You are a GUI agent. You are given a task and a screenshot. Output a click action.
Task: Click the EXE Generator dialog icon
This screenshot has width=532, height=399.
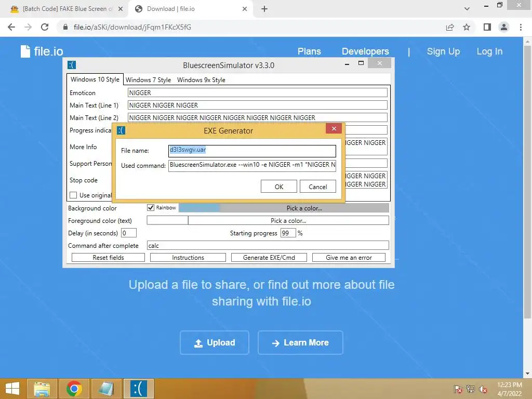121,130
